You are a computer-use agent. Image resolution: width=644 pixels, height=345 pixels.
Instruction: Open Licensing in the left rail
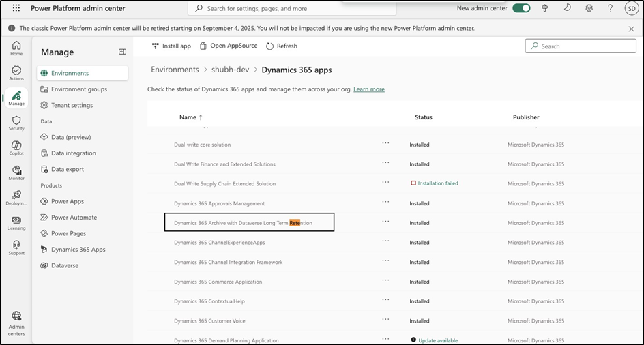click(x=16, y=222)
